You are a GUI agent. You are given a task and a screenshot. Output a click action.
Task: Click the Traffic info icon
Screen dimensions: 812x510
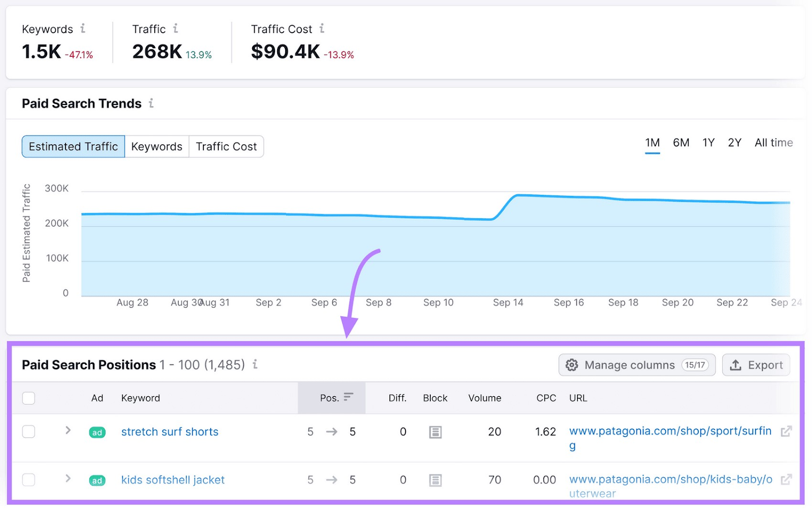176,29
